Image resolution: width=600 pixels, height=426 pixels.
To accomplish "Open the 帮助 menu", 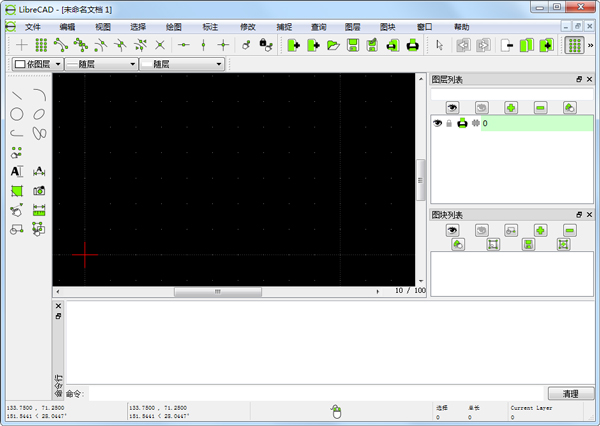I will coord(461,27).
